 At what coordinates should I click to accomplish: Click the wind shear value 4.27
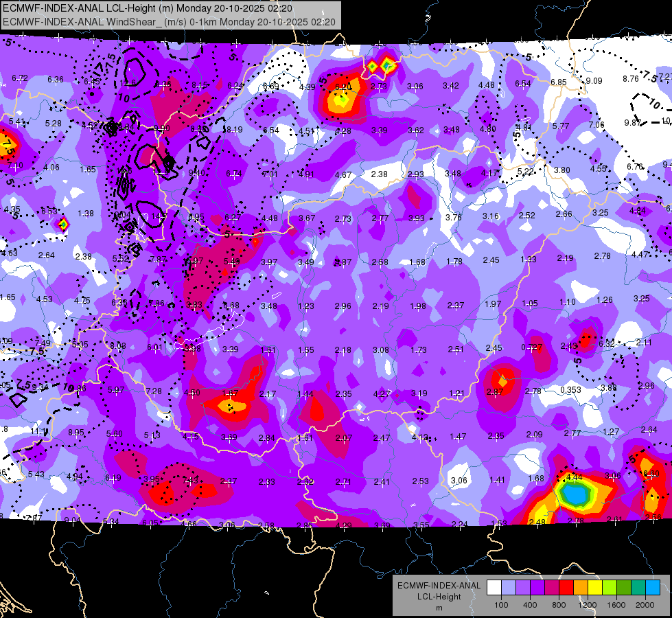click(x=382, y=393)
